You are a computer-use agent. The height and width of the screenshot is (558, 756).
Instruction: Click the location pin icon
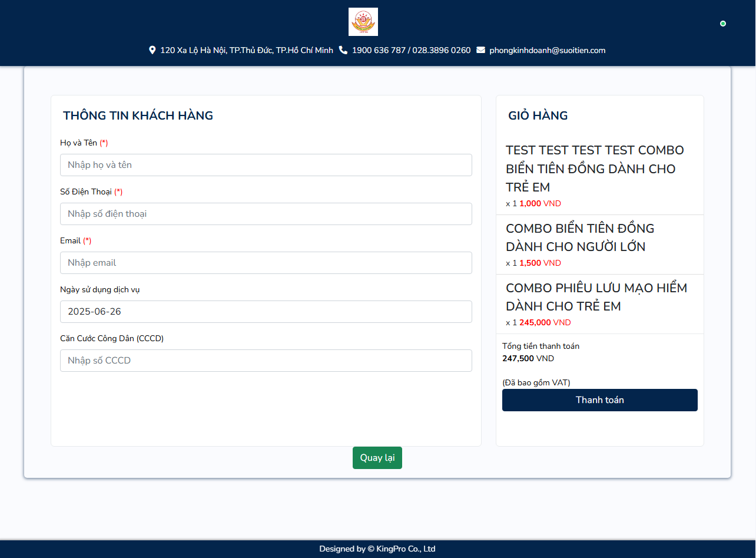152,50
